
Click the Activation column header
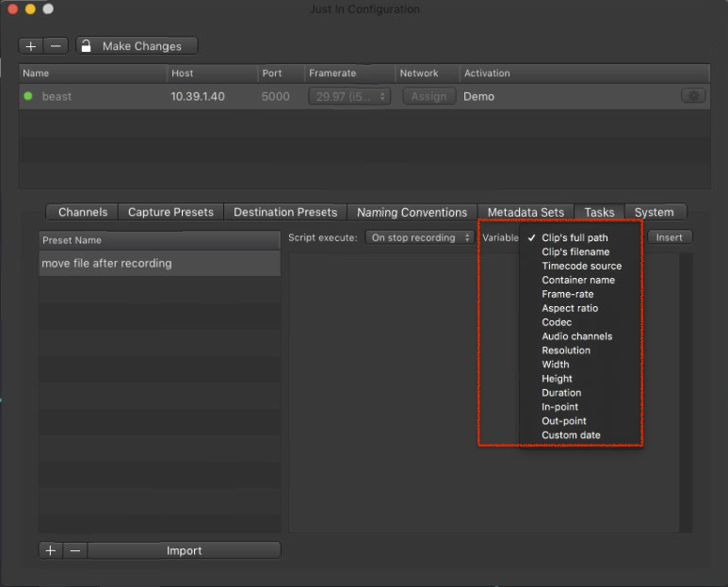pos(585,73)
